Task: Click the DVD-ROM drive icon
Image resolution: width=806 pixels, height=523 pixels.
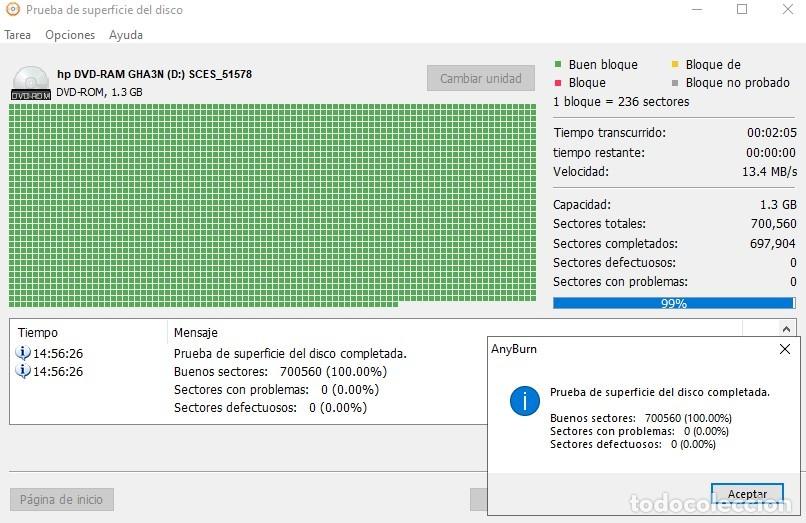Action: tap(31, 83)
